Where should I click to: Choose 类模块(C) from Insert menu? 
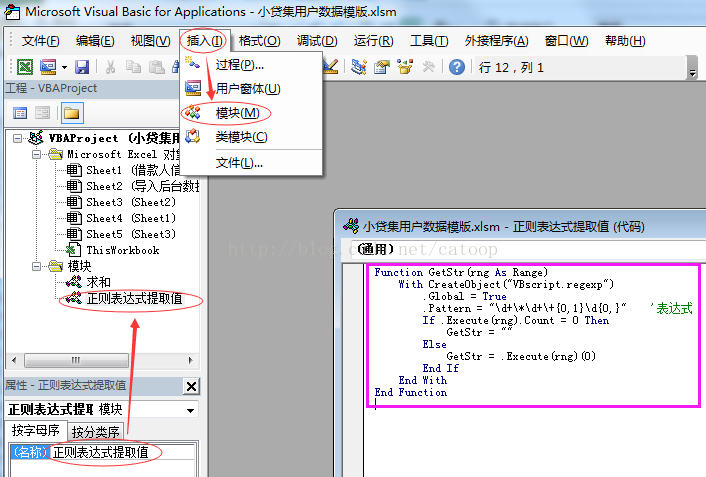252,136
